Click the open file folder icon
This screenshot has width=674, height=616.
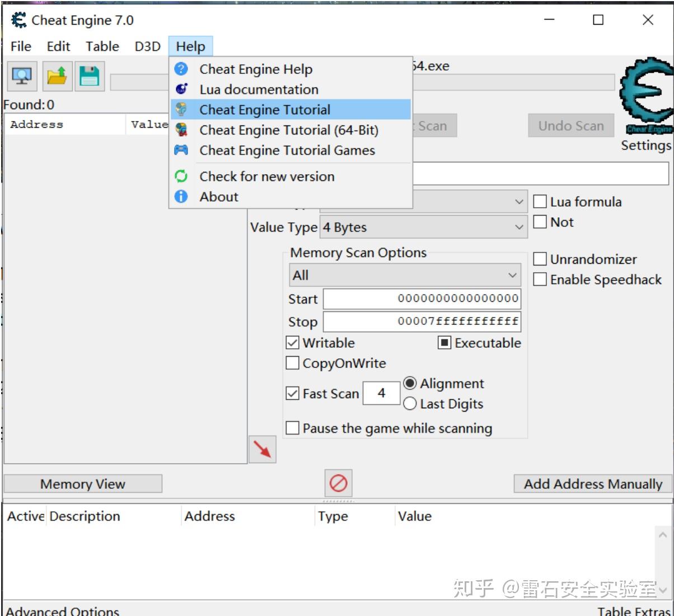(x=57, y=76)
